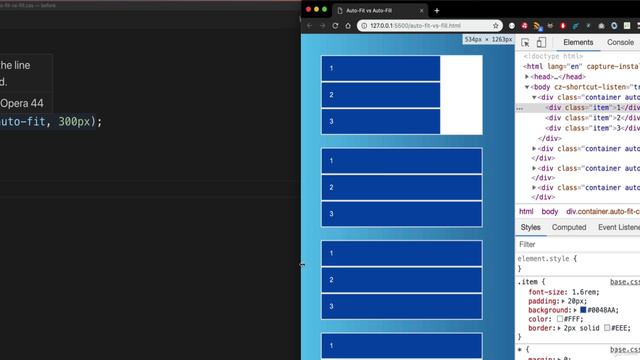Select the div class item 3 node
The width and height of the screenshot is (640, 360).
[592, 128]
